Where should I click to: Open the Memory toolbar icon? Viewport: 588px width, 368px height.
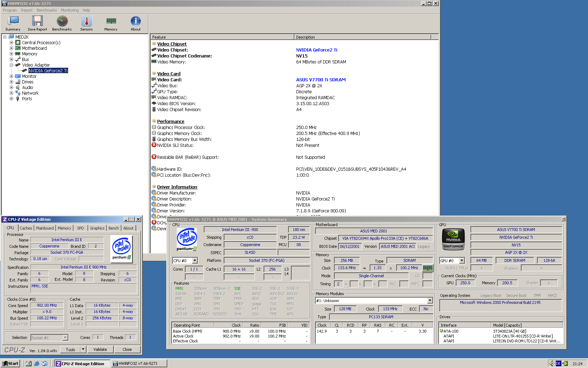point(111,23)
